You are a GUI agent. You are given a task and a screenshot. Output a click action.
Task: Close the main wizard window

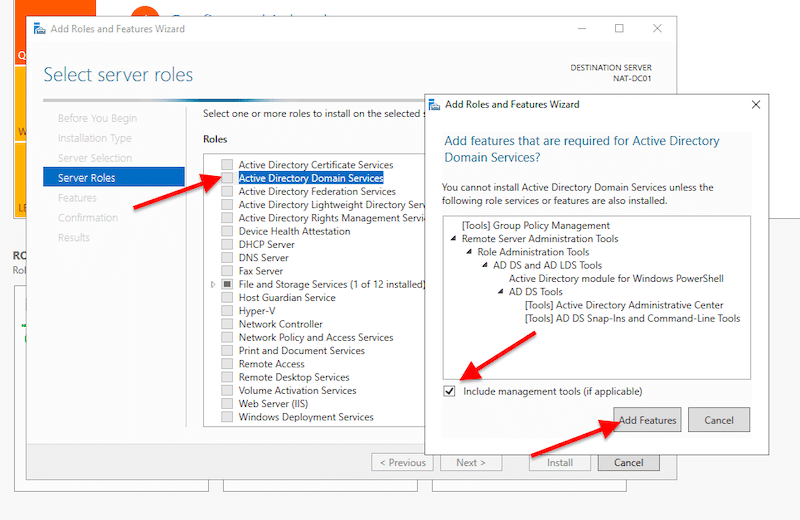(x=657, y=29)
